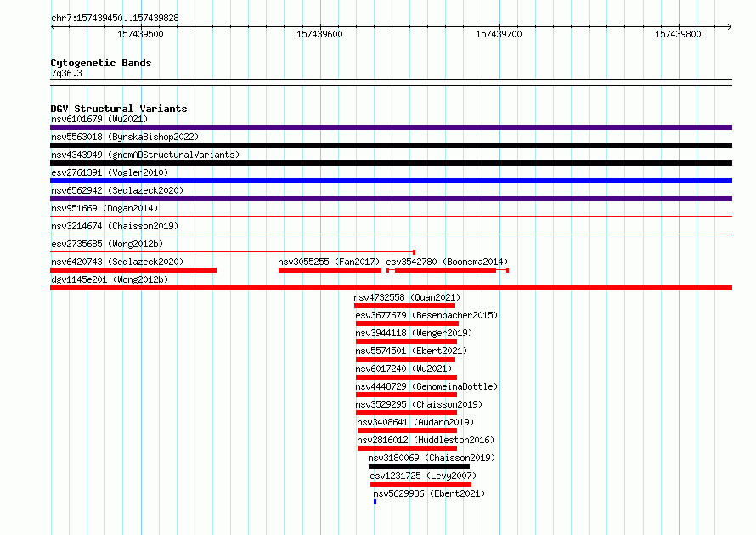Open the nsv3529295 (Chaisson2019) variant label
This screenshot has height=535, width=756.
[419, 404]
